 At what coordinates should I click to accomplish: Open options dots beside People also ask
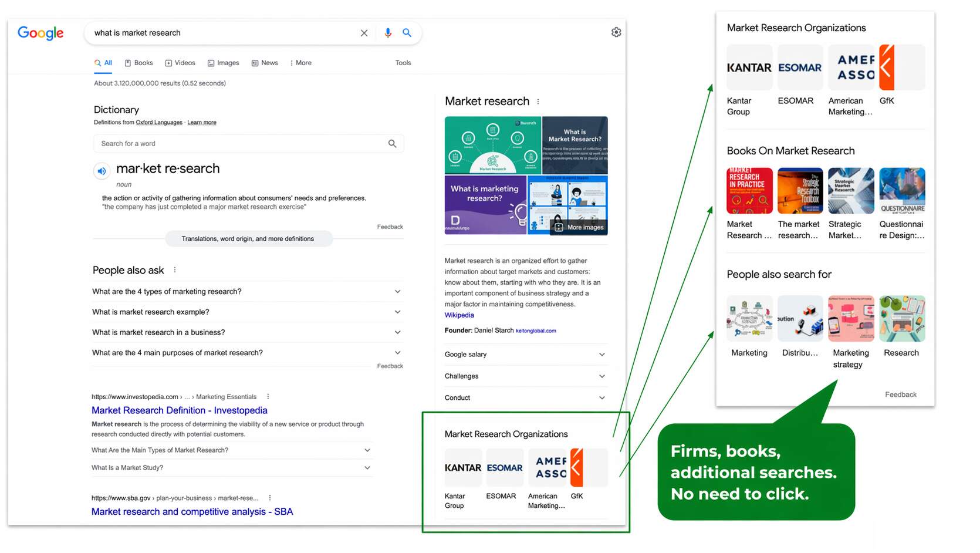(x=175, y=270)
